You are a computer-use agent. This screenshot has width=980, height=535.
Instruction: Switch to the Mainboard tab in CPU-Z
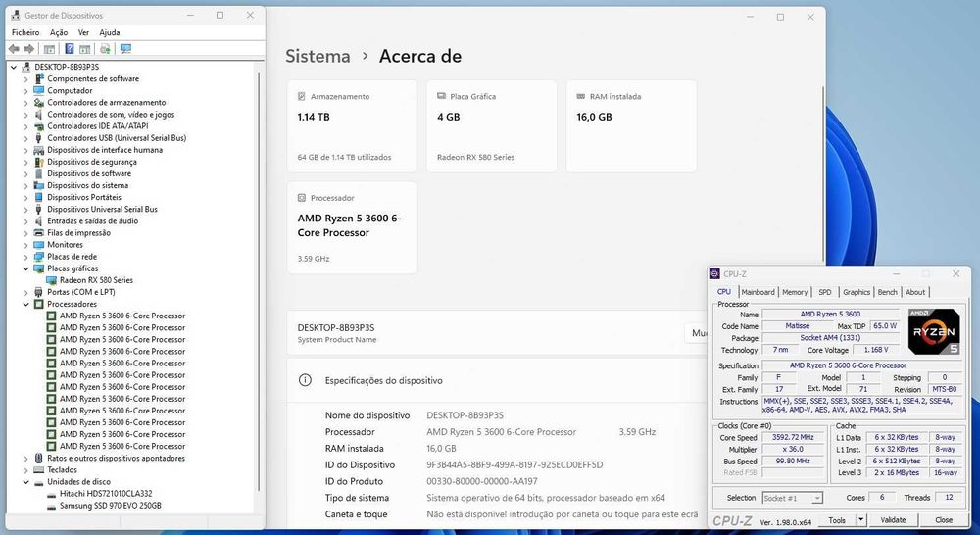pyautogui.click(x=758, y=292)
